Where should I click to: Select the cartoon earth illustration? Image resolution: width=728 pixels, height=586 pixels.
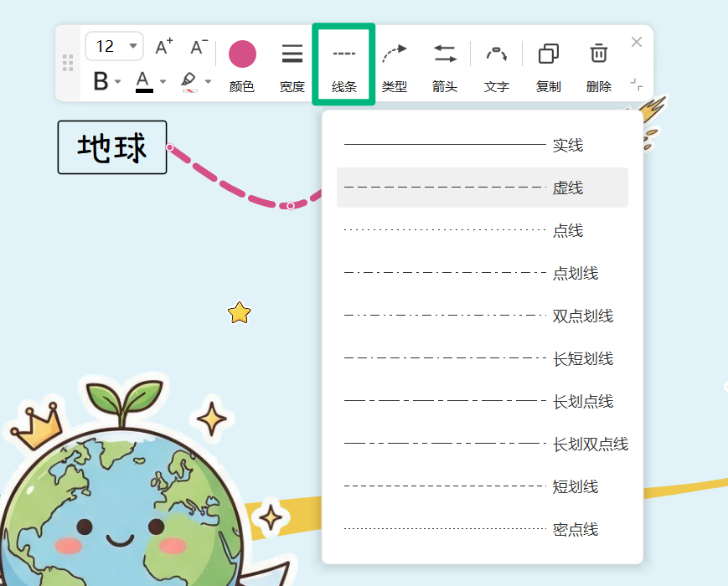pos(123,482)
